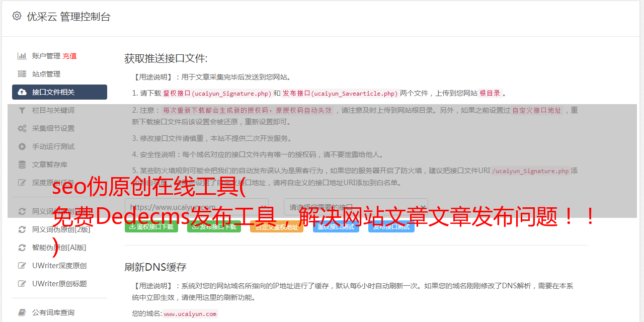
Task: Click the blue 发布接口测试 button
Action: click(391, 226)
